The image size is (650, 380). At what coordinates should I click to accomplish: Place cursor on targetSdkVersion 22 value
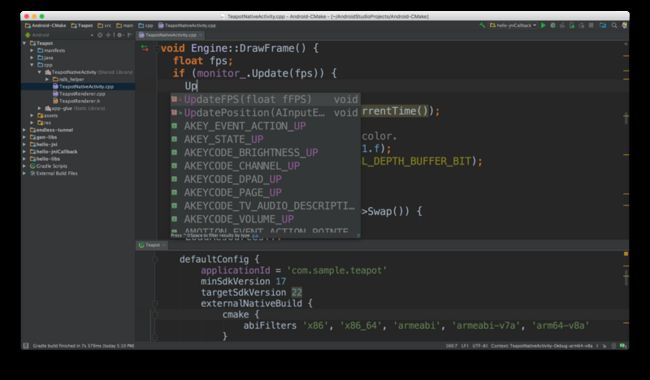296,293
